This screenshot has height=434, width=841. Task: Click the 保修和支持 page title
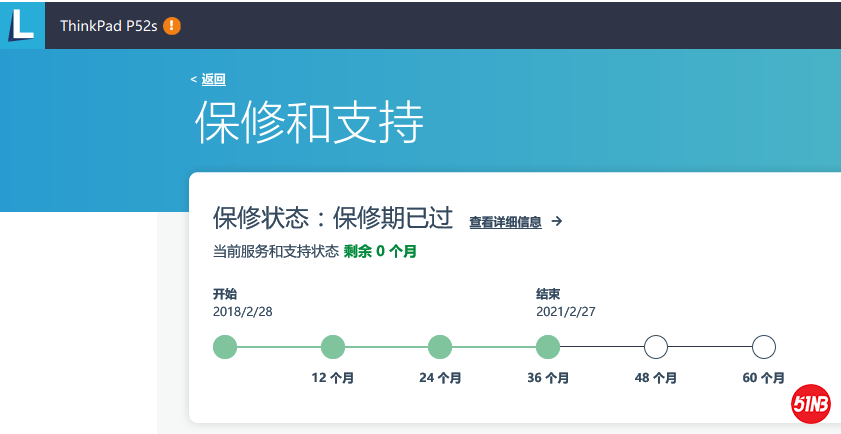pyautogui.click(x=309, y=124)
